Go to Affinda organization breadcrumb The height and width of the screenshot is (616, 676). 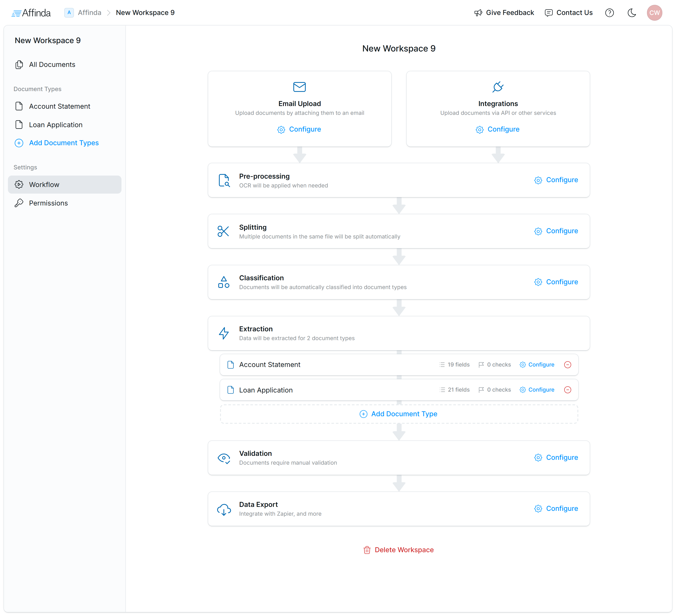tap(89, 13)
